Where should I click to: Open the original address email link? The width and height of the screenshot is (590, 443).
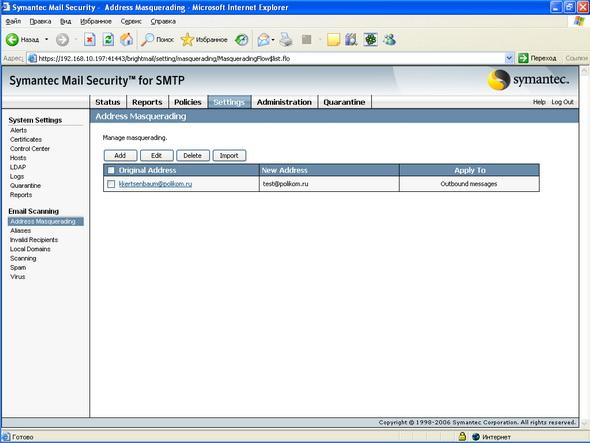[x=155, y=184]
